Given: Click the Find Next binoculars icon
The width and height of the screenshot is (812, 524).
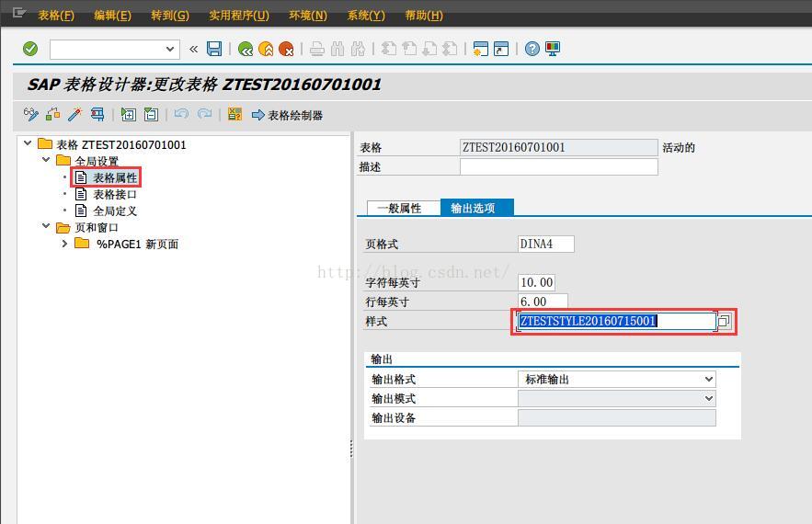Looking at the screenshot, I should click(x=358, y=50).
